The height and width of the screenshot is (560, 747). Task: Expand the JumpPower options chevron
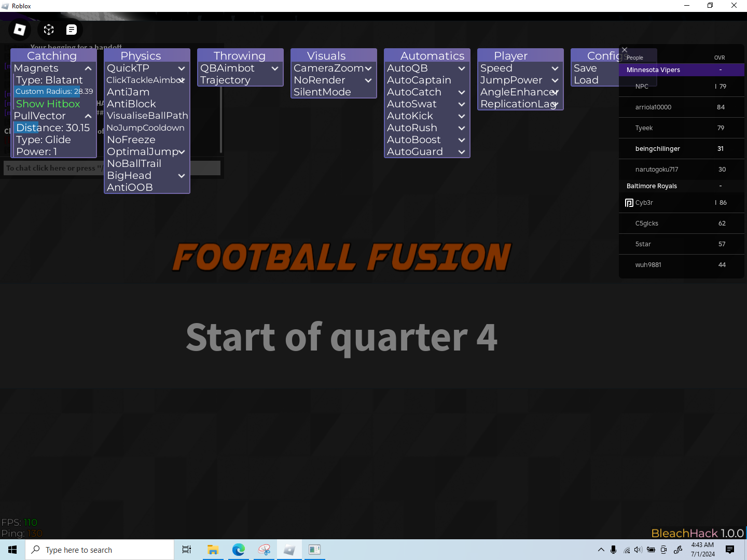tap(555, 80)
